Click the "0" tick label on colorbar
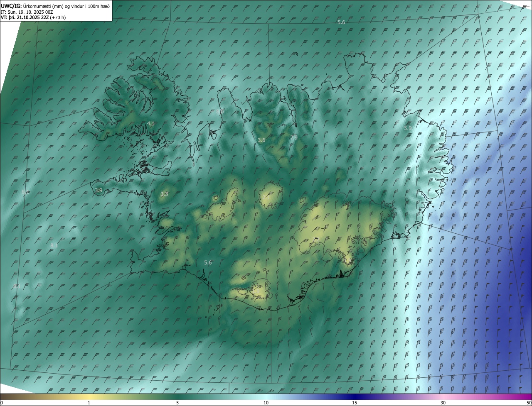The width and height of the screenshot is (532, 406). tap(2, 403)
